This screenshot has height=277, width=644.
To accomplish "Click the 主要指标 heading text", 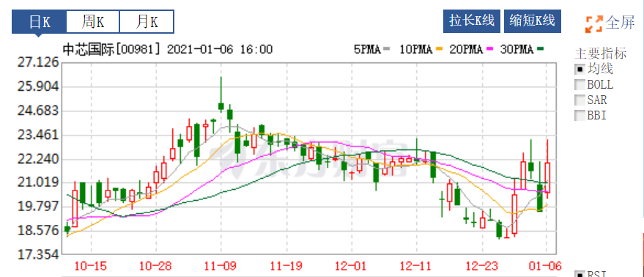I will 601,53.
